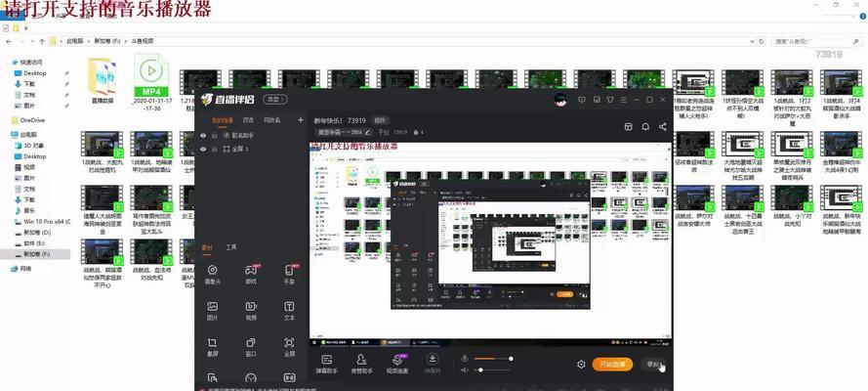The height and width of the screenshot is (391, 868).
Task: Click the share icon above preview
Action: 663,127
